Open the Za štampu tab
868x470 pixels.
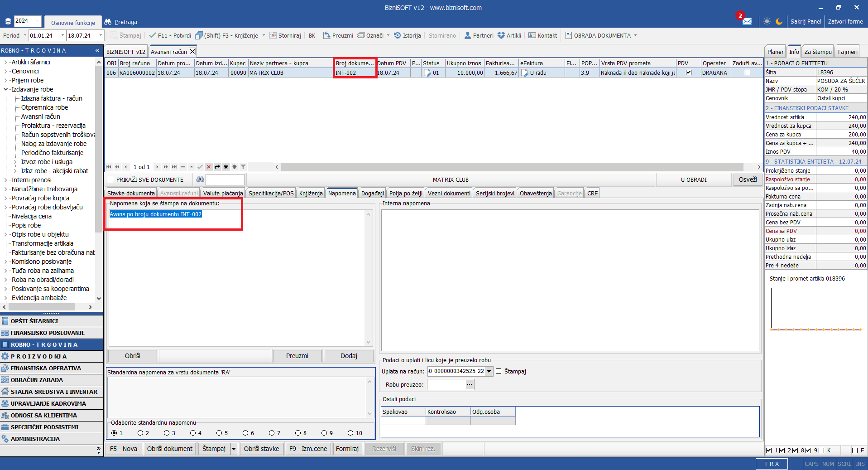[818, 52]
